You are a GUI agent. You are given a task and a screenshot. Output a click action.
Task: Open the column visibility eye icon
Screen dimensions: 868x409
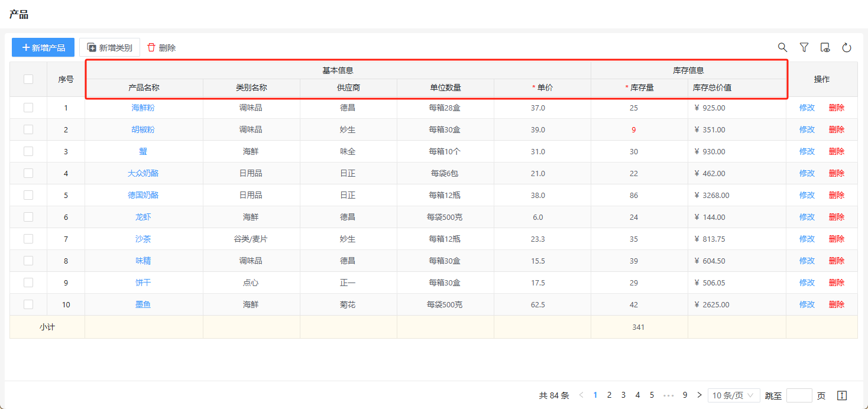(x=825, y=47)
